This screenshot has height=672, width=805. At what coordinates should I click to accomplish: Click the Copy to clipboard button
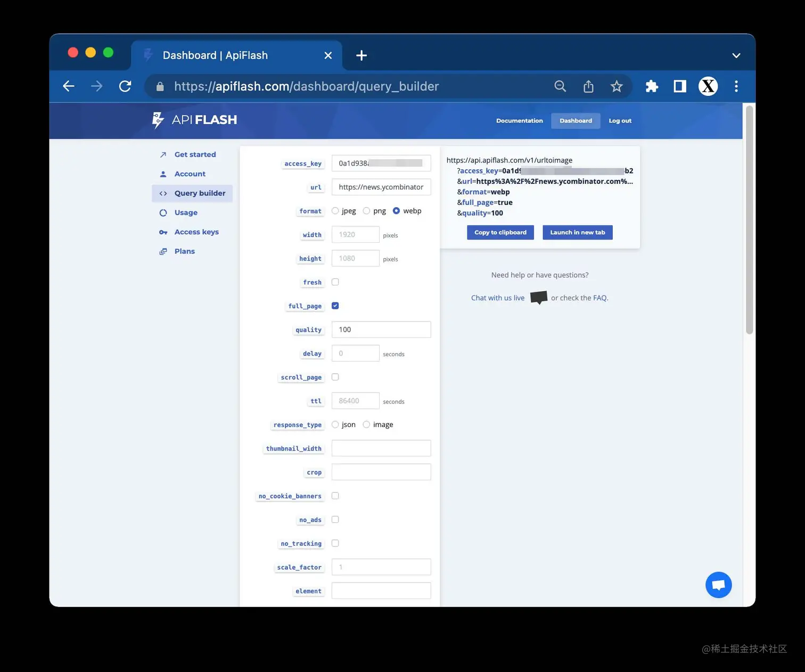coord(500,232)
